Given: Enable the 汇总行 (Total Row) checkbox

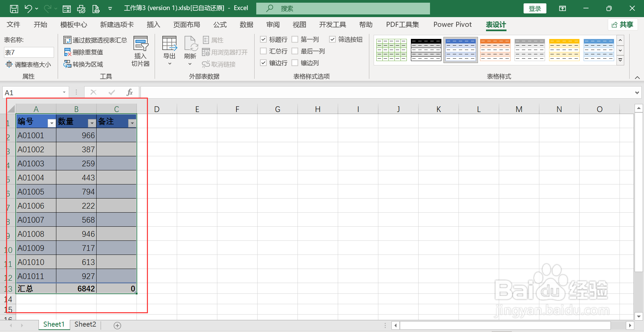Looking at the screenshot, I should tap(264, 51).
